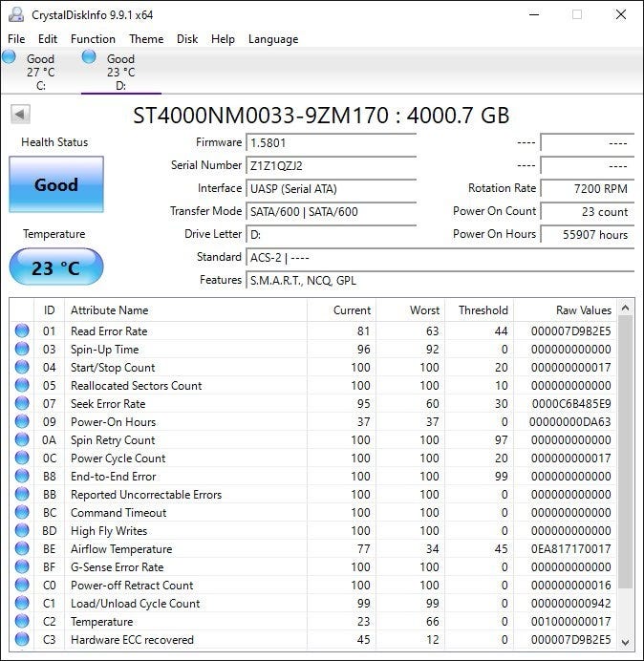Click the Transfer Mode field SATA/600
Viewport: 644px width, 661px height.
[331, 211]
